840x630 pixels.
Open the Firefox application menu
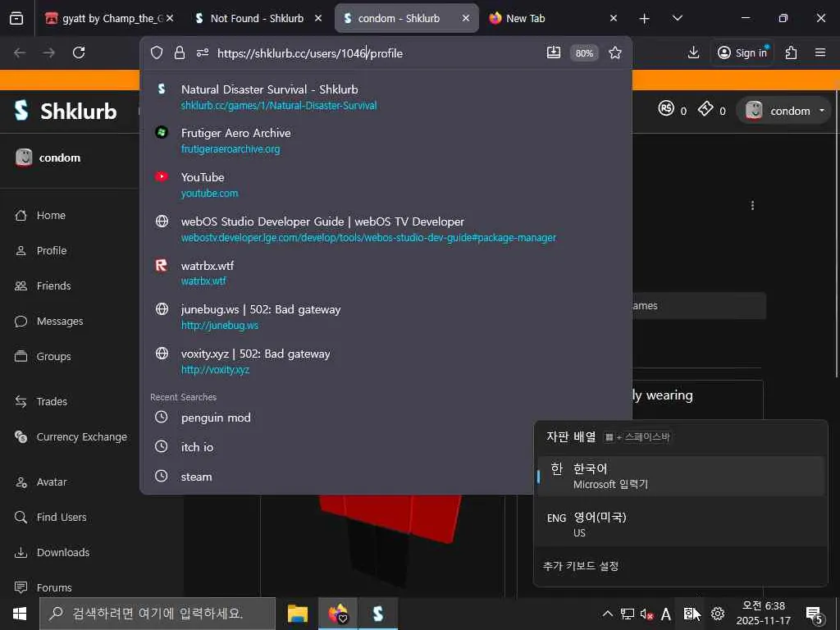[x=820, y=52]
